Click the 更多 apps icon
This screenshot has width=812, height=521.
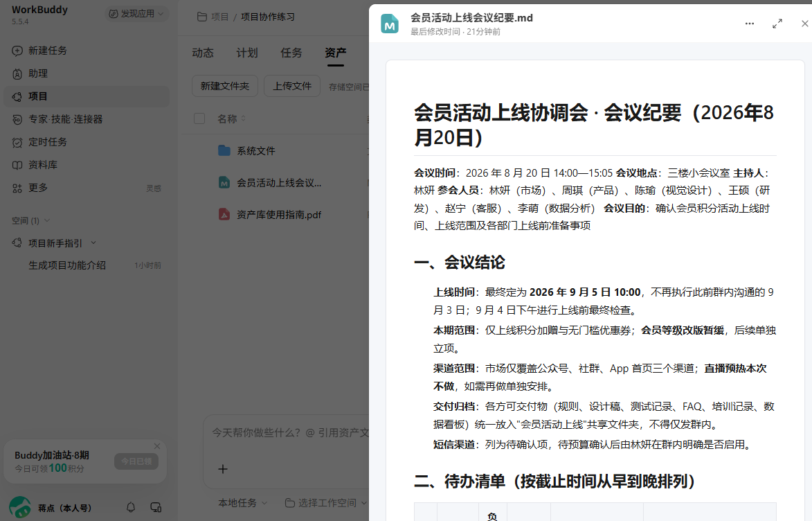tap(17, 188)
